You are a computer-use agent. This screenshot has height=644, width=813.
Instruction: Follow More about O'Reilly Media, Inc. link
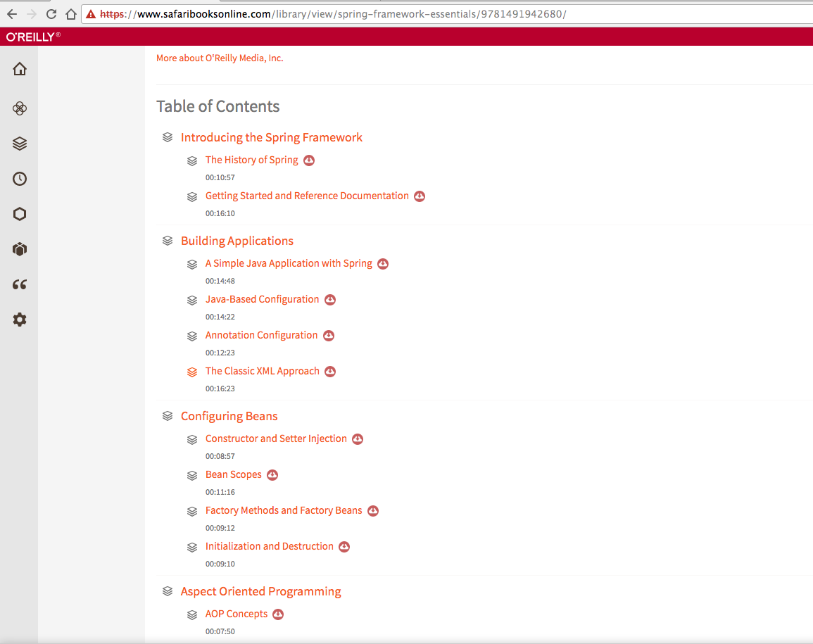220,58
